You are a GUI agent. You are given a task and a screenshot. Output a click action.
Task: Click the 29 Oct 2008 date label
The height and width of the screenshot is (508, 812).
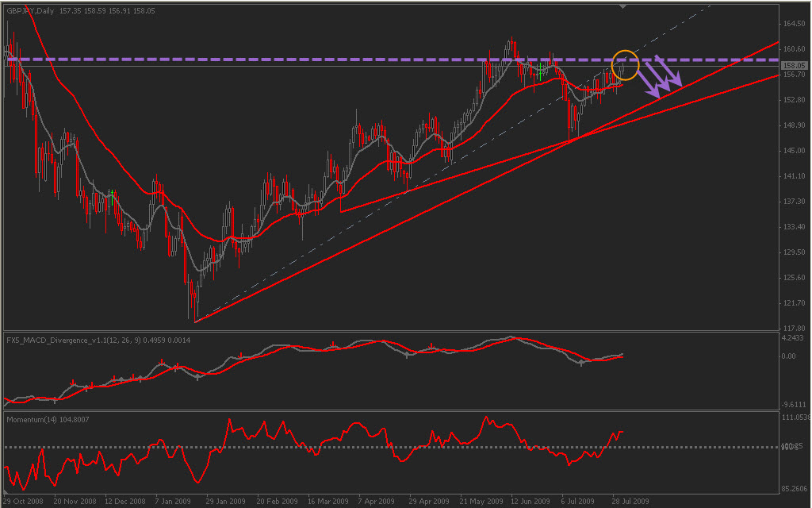pyautogui.click(x=24, y=501)
